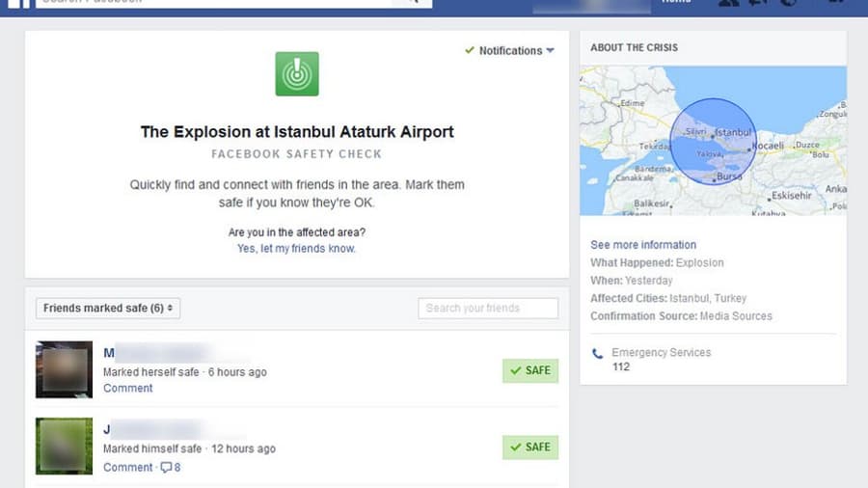The height and width of the screenshot is (488, 868).
Task: Click 'Yes, let my friends know' link
Action: 296,249
